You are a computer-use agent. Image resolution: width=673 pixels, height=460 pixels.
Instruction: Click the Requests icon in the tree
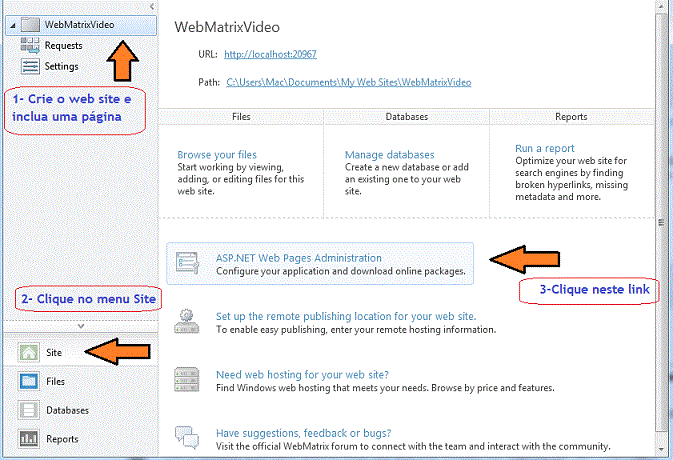tap(30, 45)
